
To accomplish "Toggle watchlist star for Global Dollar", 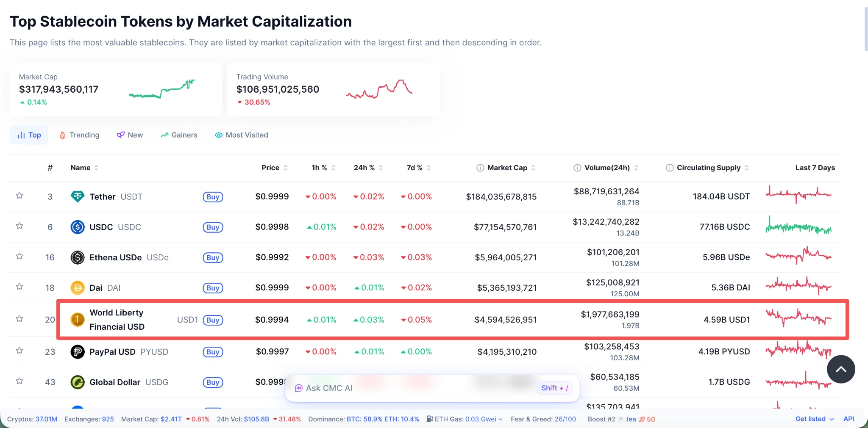I will tap(19, 381).
